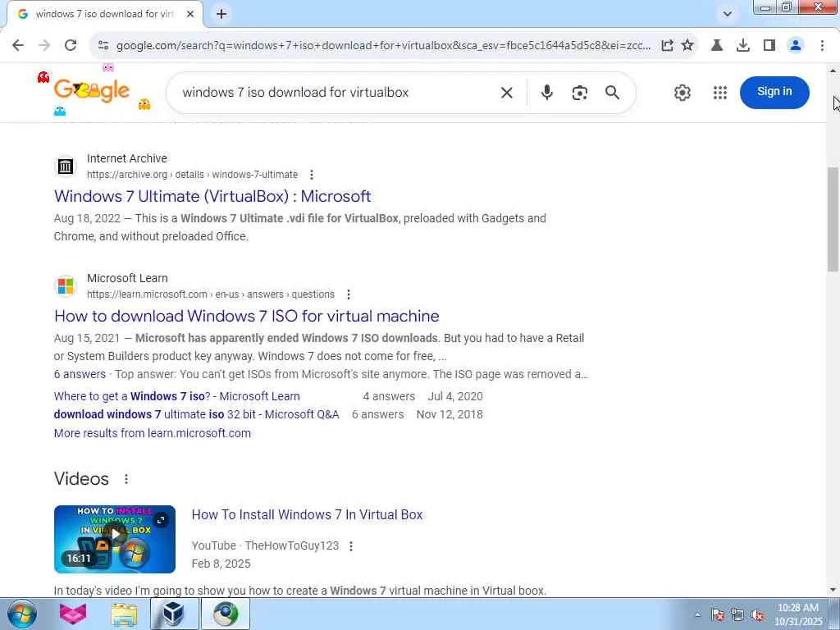Clear the search box text
Screen dimensions: 840x630
coord(506,93)
